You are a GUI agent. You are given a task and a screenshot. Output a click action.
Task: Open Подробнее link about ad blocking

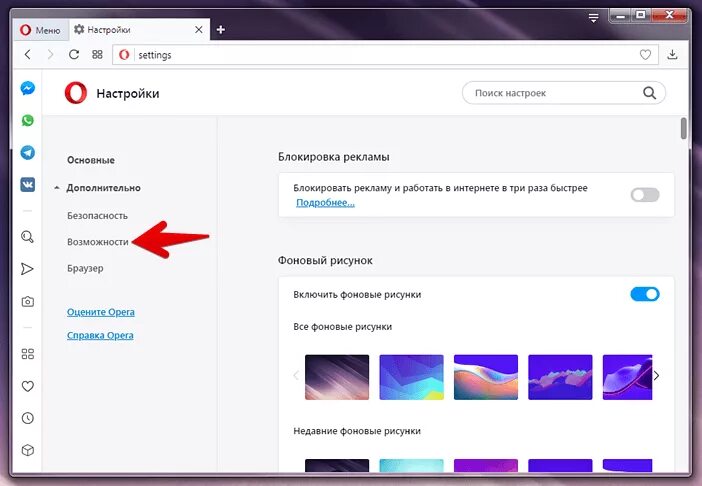pos(325,203)
